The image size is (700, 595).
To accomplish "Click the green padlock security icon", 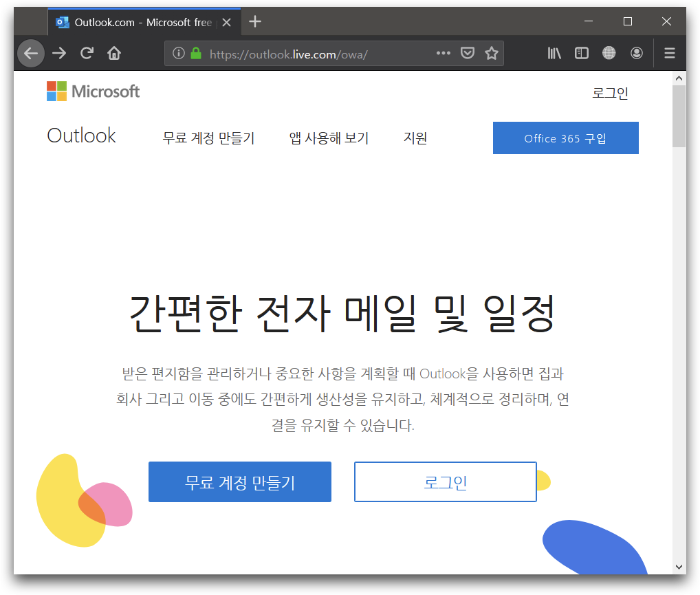I will 196,54.
